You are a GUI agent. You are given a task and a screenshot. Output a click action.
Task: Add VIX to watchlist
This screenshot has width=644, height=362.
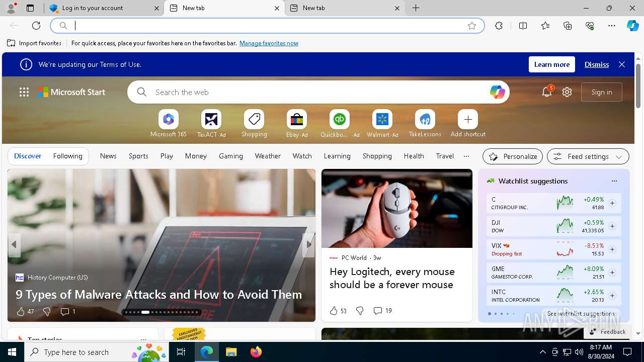click(x=612, y=249)
